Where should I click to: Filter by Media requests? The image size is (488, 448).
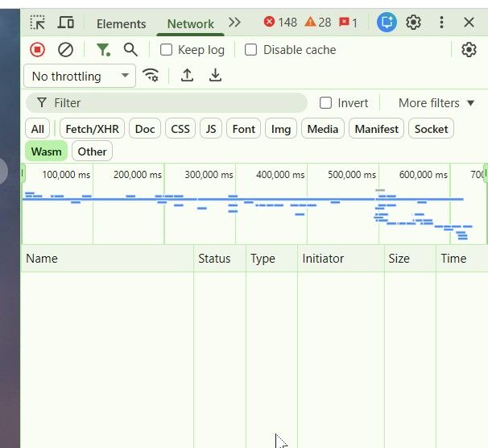pyautogui.click(x=323, y=129)
